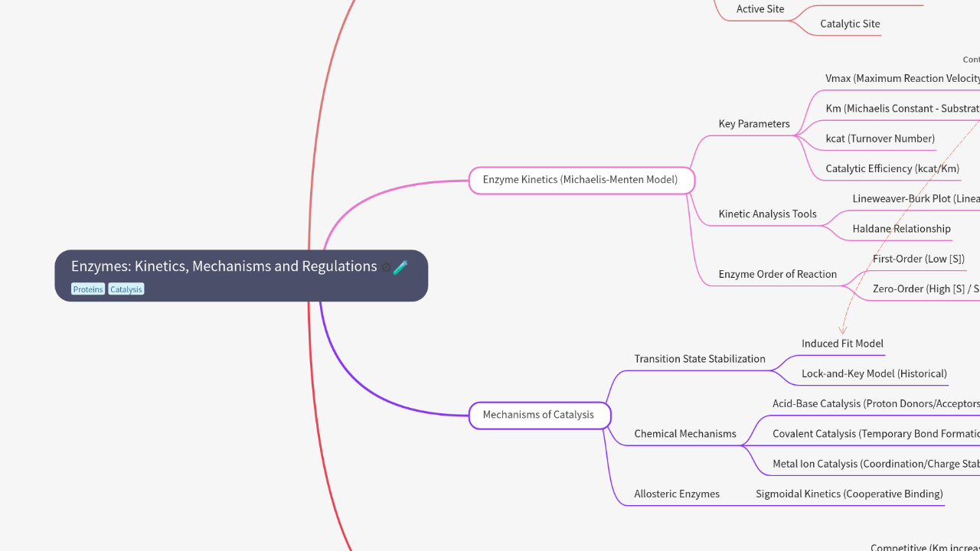Select the Induced Fit Model node
Screen dimensions: 980x551
(842, 344)
